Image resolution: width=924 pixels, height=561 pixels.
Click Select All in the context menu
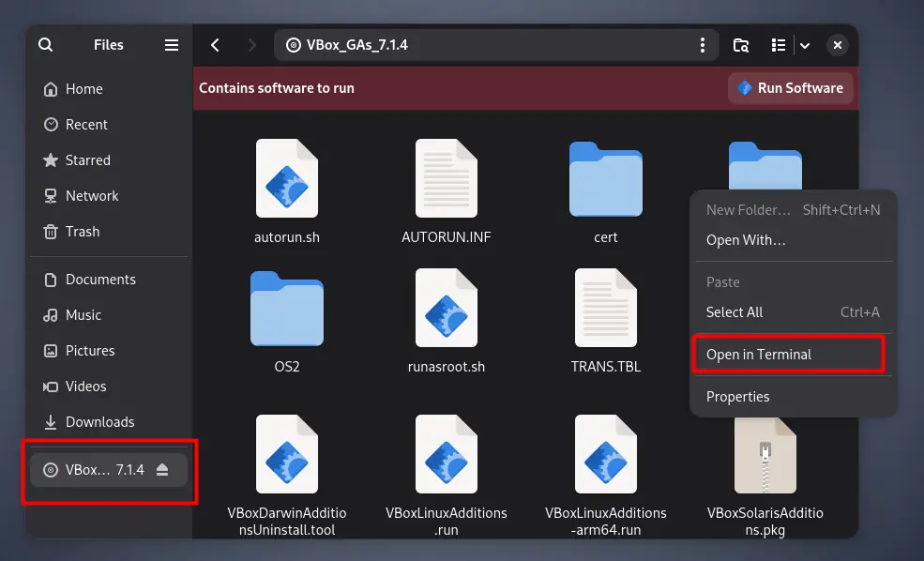[x=735, y=312]
